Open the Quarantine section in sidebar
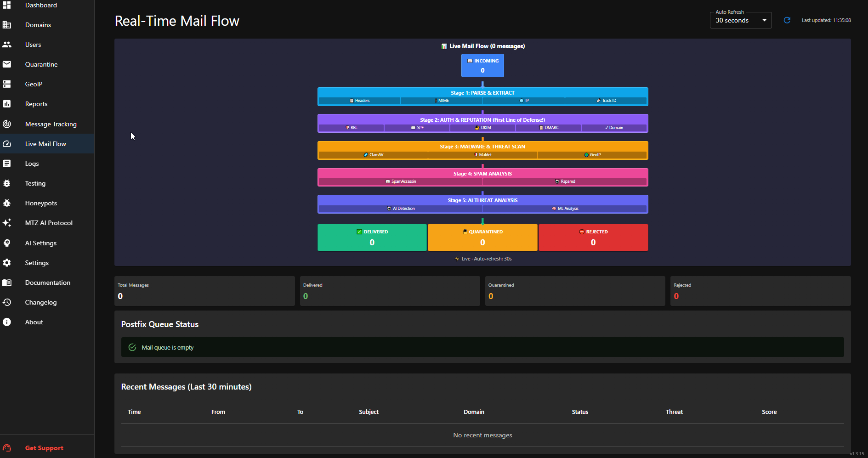868x458 pixels. (41, 64)
